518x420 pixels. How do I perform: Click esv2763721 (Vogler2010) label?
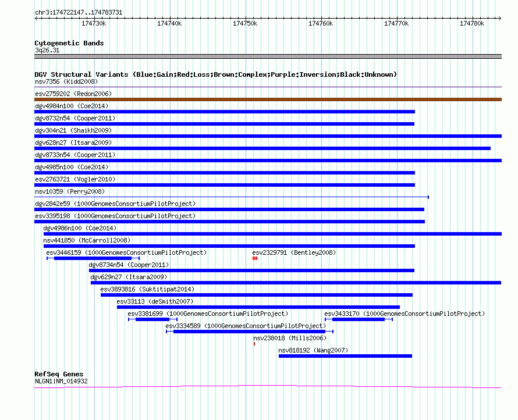75,179
